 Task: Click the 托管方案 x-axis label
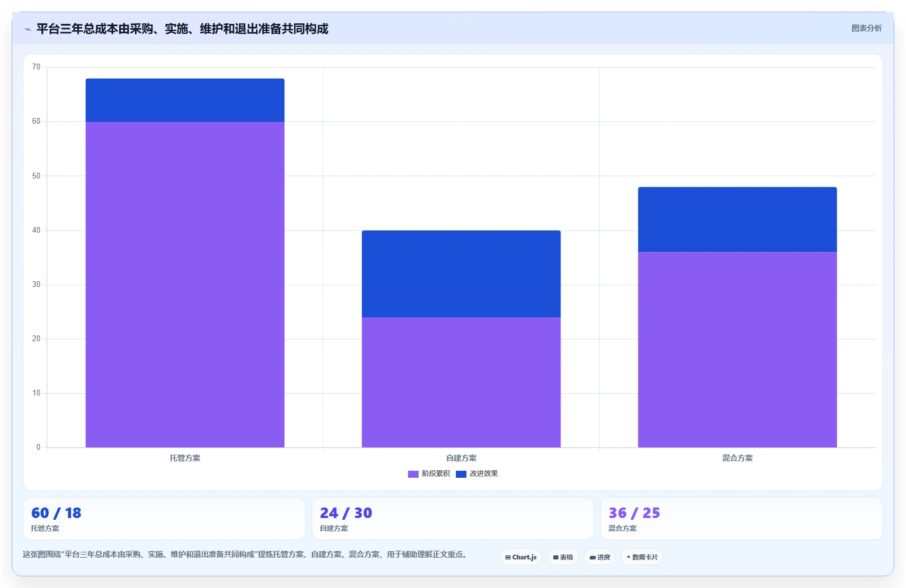tap(185, 458)
